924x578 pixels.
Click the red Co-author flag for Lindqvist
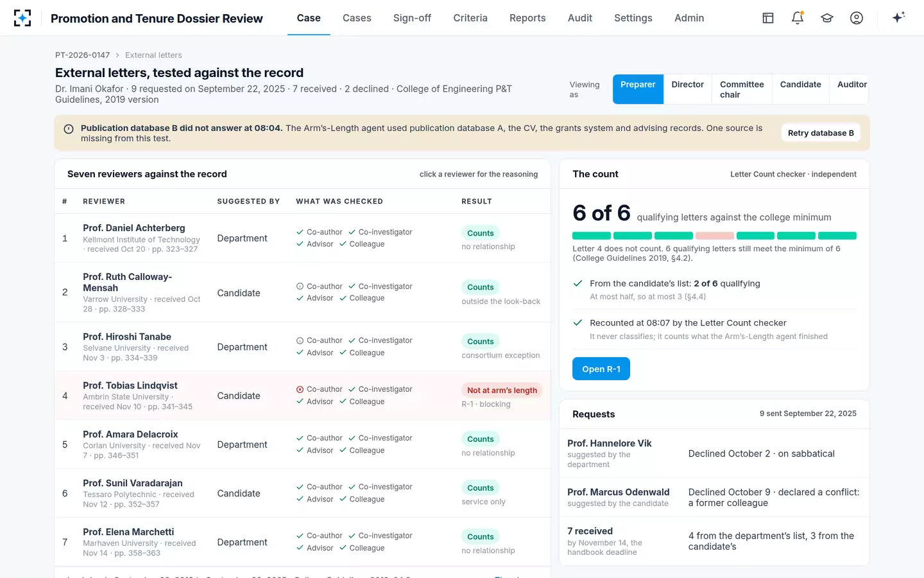(300, 389)
